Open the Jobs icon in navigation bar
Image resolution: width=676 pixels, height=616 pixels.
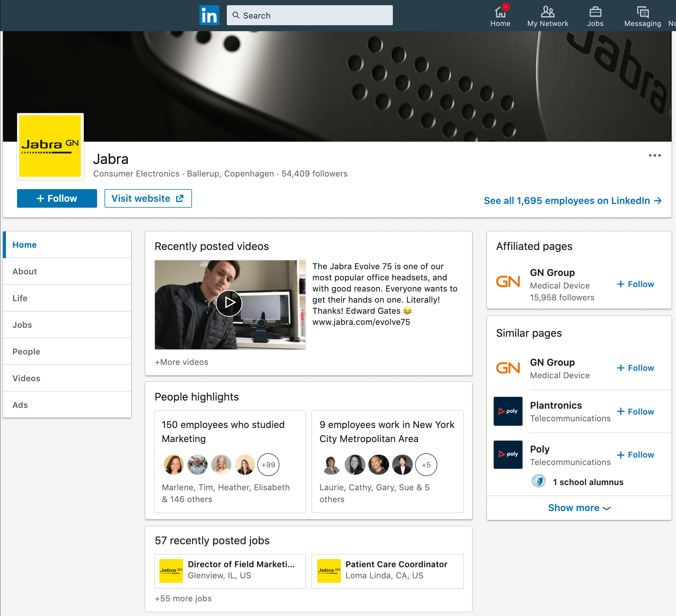[x=595, y=15]
